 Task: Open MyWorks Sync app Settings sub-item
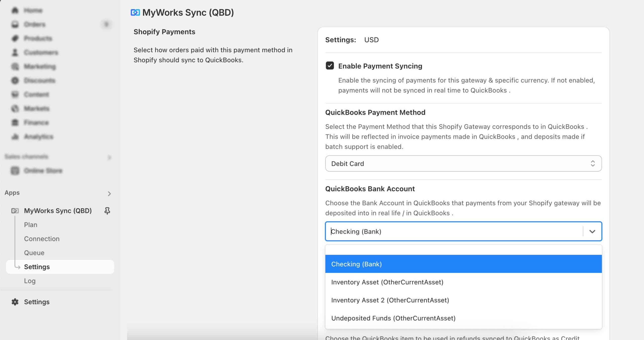click(60, 267)
